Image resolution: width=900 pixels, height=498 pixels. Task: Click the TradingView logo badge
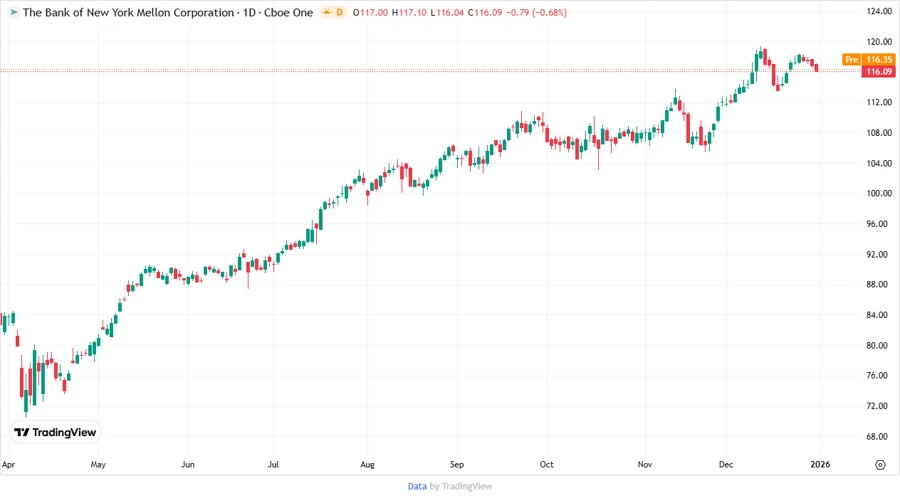click(x=55, y=433)
